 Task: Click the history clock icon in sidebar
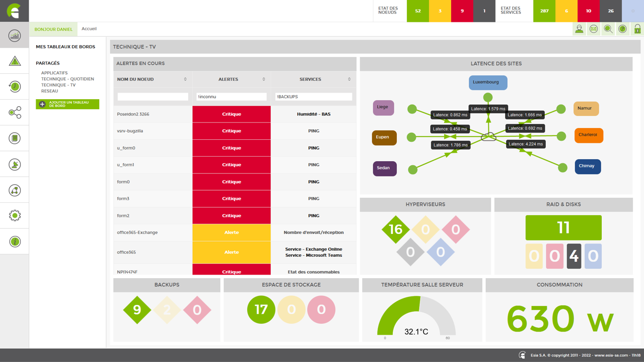(x=14, y=87)
